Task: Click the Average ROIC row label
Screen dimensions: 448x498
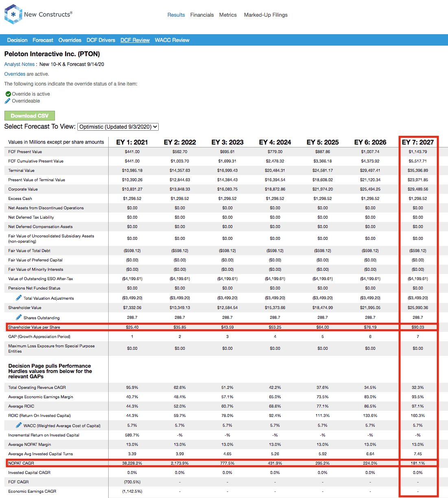Action: pyautogui.click(x=21, y=406)
